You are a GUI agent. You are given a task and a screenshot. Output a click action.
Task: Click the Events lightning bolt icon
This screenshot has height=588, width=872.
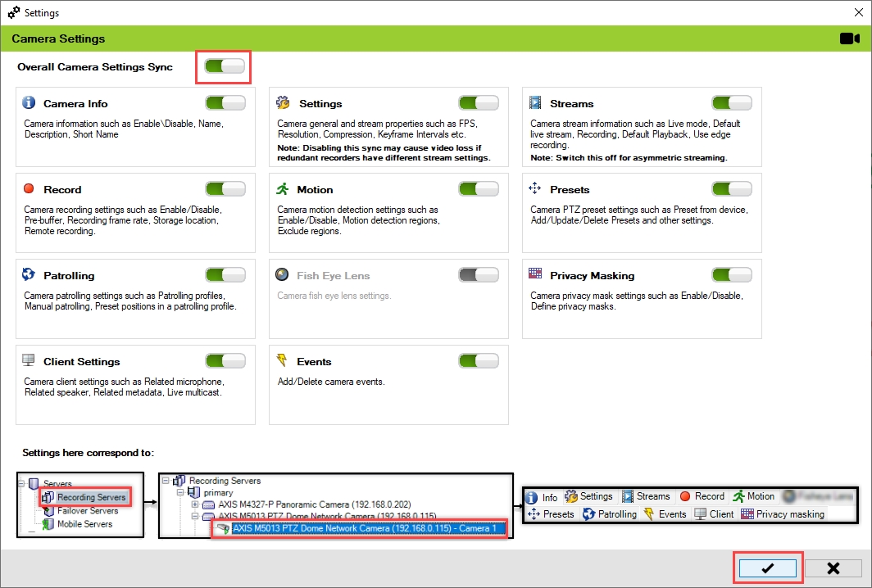coord(283,361)
